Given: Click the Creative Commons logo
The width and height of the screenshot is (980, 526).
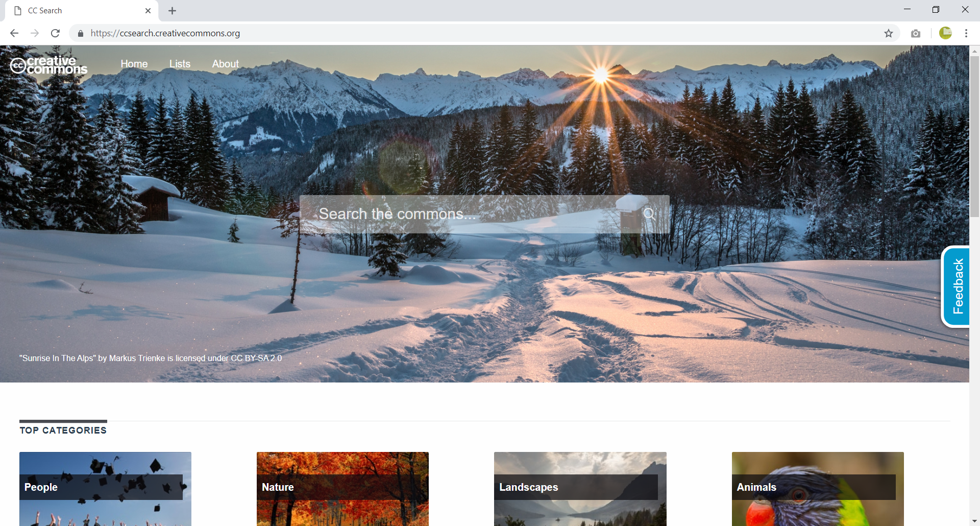Looking at the screenshot, I should 49,65.
